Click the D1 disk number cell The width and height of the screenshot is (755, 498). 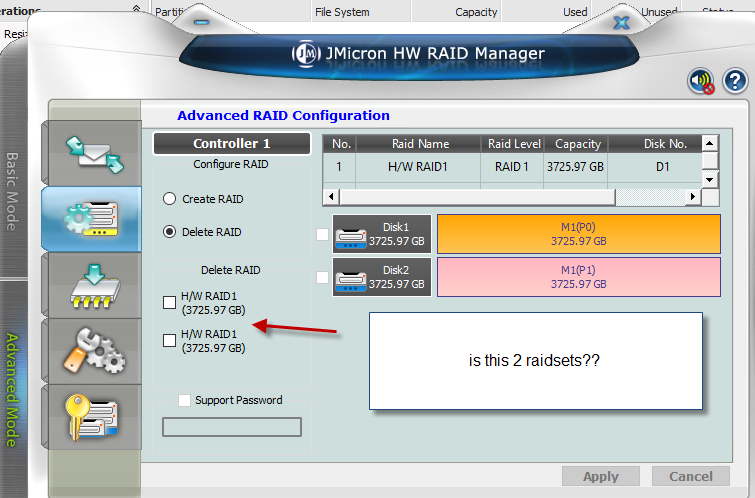pos(656,167)
